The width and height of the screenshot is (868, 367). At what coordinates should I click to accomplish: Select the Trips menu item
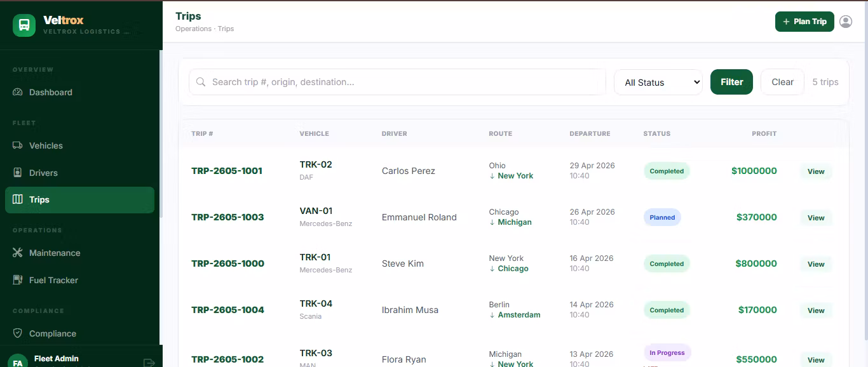point(80,199)
